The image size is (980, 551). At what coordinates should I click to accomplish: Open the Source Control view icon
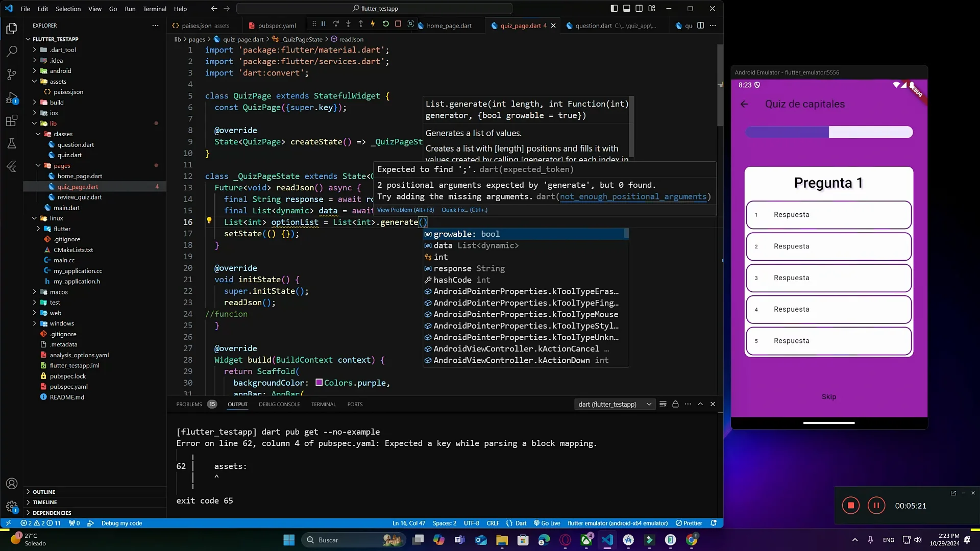(x=12, y=74)
